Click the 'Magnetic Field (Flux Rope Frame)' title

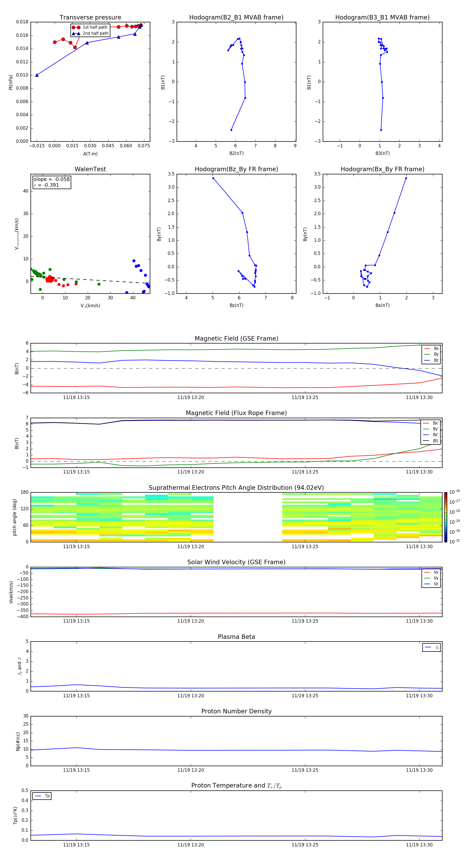(236, 413)
